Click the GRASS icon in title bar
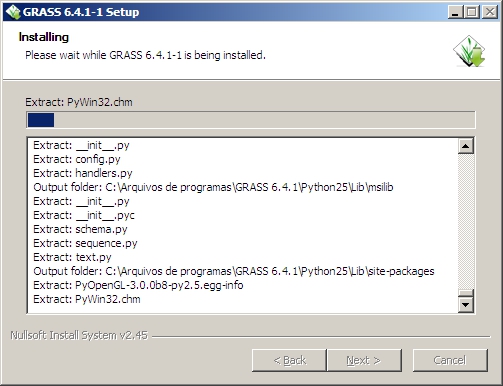Screen dimensions: 503x386 pos(13,12)
